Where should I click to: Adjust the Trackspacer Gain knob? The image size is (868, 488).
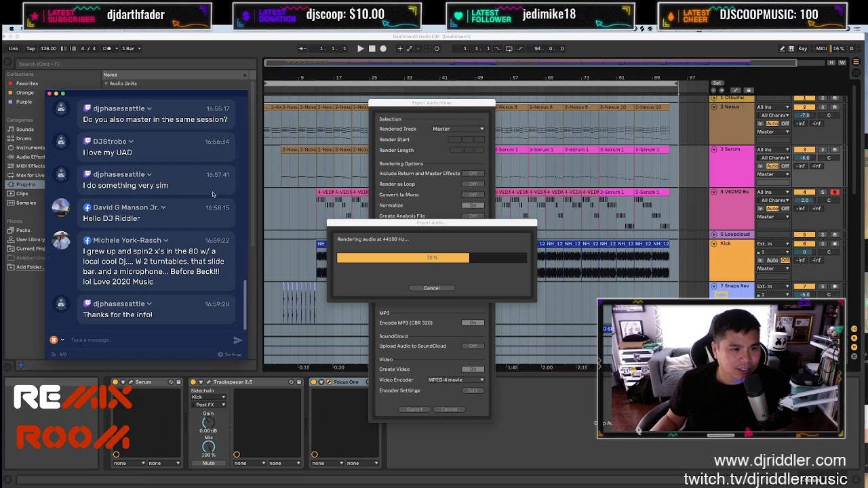click(208, 422)
